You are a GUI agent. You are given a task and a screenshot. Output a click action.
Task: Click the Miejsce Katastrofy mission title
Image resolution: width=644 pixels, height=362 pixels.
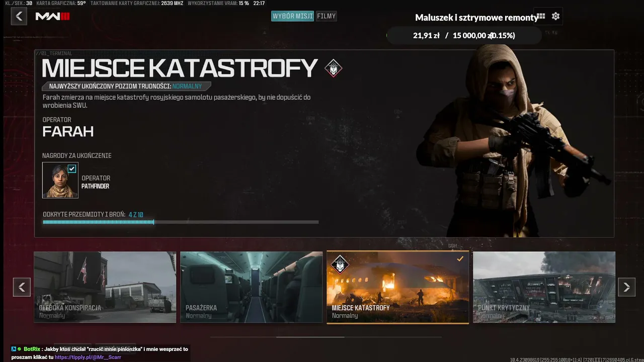pyautogui.click(x=180, y=68)
